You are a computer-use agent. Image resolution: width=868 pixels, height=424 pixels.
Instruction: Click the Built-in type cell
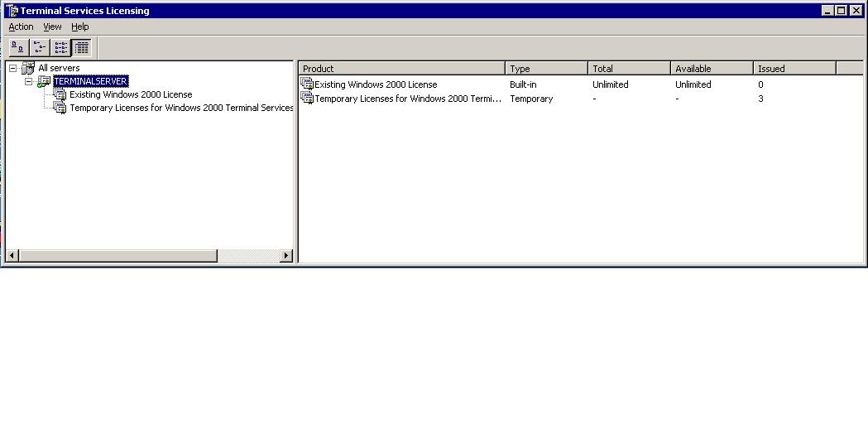click(523, 84)
